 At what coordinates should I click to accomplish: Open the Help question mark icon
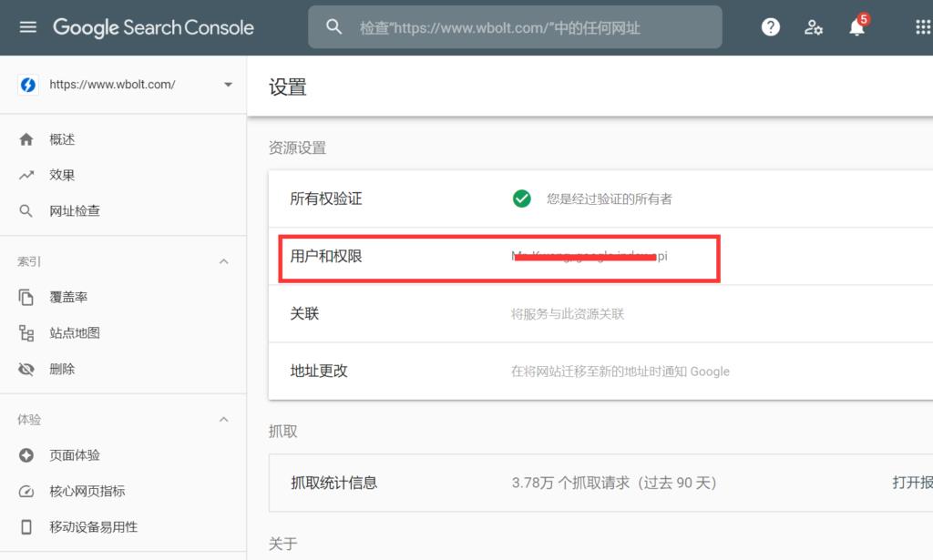(x=771, y=26)
